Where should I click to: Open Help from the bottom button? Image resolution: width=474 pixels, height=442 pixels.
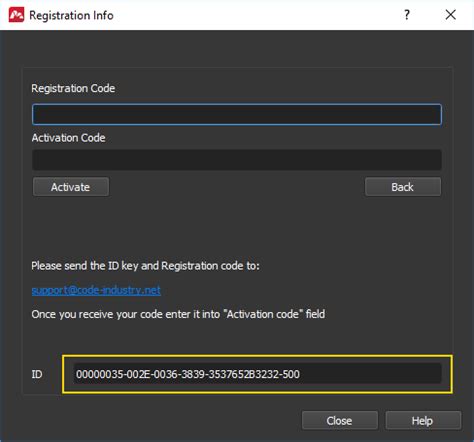(x=423, y=421)
